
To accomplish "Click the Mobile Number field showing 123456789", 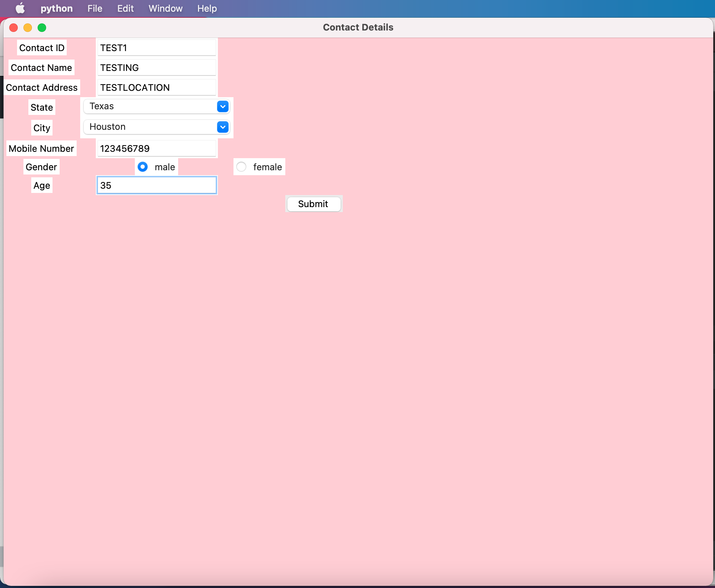I will click(x=156, y=148).
